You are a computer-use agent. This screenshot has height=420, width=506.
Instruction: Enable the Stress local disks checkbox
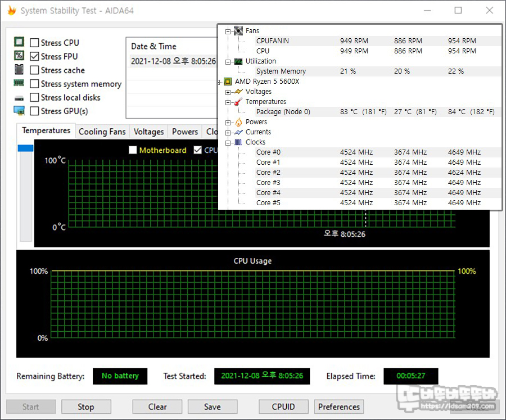point(34,97)
